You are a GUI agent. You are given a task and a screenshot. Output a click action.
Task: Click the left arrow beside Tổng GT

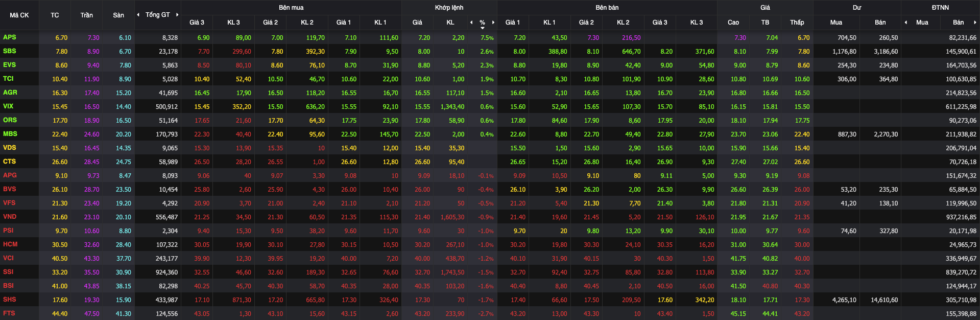tap(138, 15)
